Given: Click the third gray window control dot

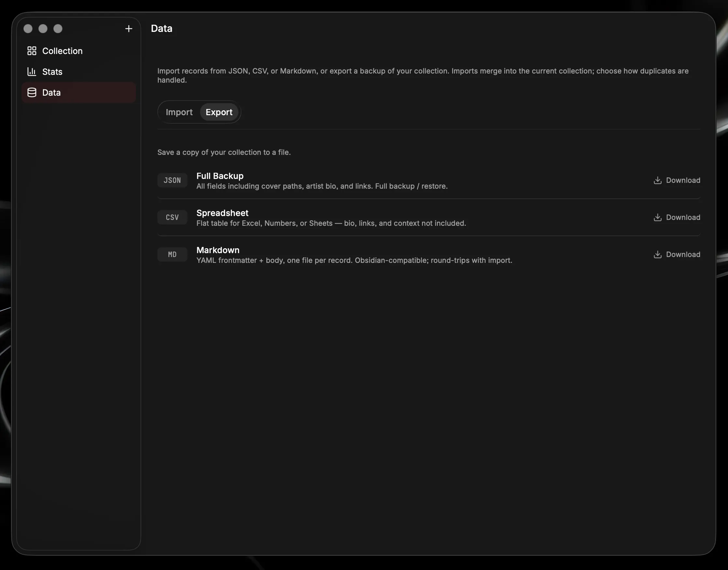Looking at the screenshot, I should tap(58, 29).
